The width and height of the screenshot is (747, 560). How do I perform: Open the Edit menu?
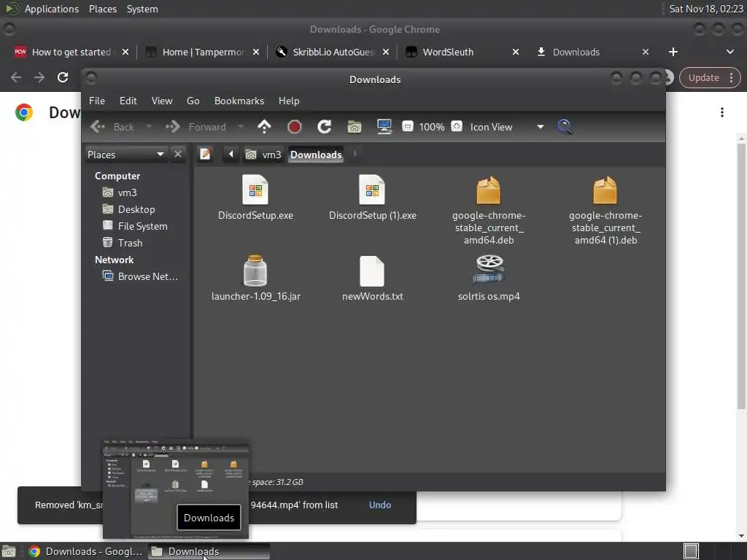pos(128,101)
